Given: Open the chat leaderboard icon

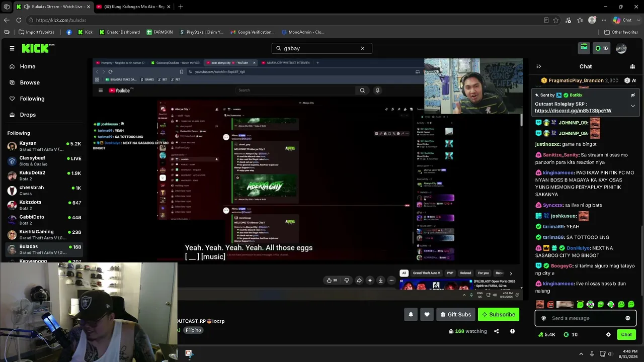Looking at the screenshot, I should (632, 66).
